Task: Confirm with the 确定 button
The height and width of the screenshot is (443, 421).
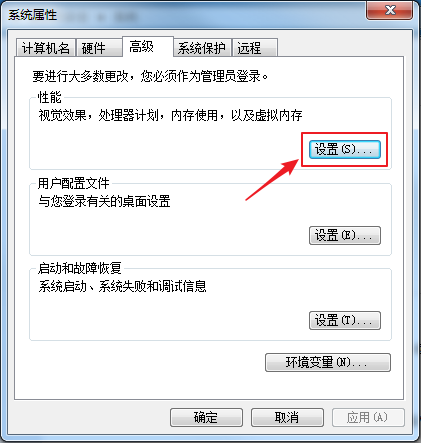Action: point(206,417)
